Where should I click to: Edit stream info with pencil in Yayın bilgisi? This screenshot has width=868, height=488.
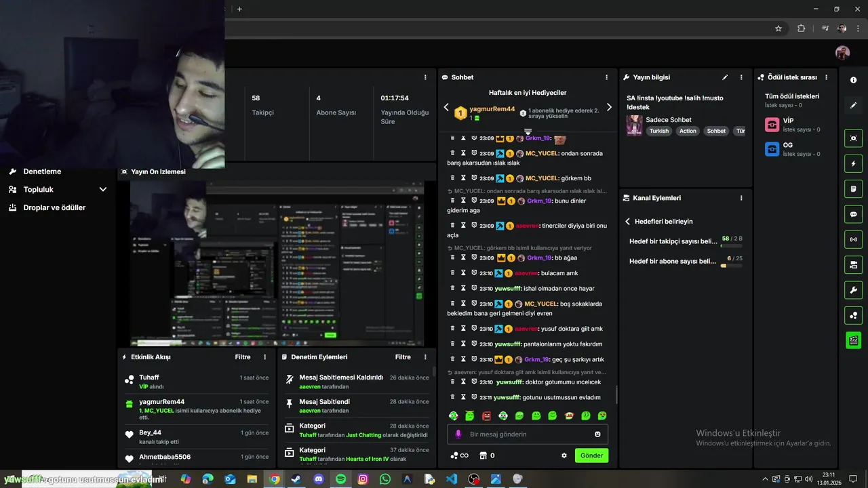click(725, 77)
